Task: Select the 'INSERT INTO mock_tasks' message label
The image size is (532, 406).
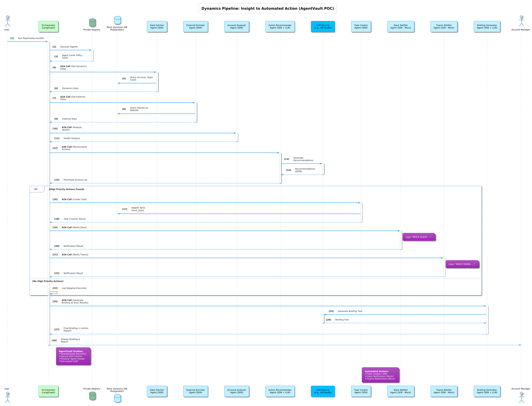Action: (138, 209)
